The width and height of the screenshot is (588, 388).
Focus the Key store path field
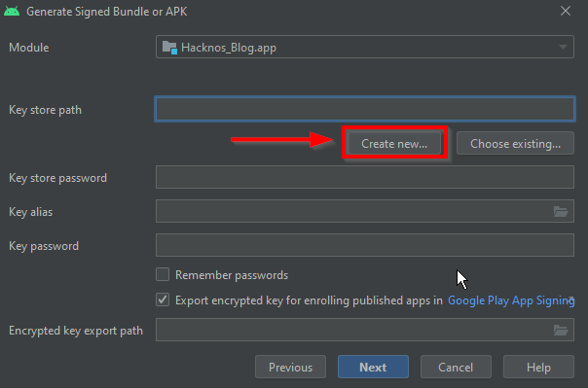pos(364,109)
